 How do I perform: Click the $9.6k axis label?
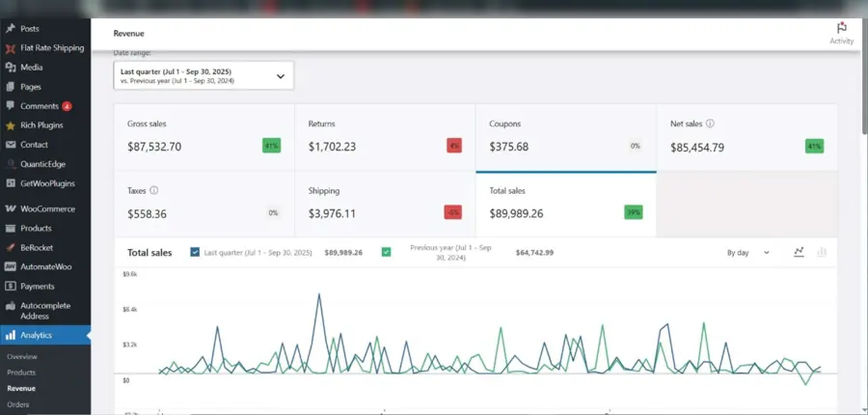tap(130, 274)
